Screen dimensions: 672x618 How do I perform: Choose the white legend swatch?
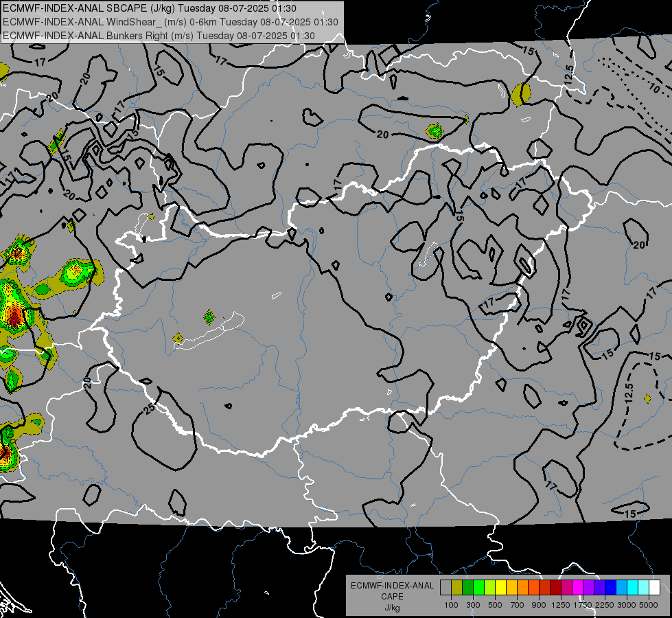point(654,587)
